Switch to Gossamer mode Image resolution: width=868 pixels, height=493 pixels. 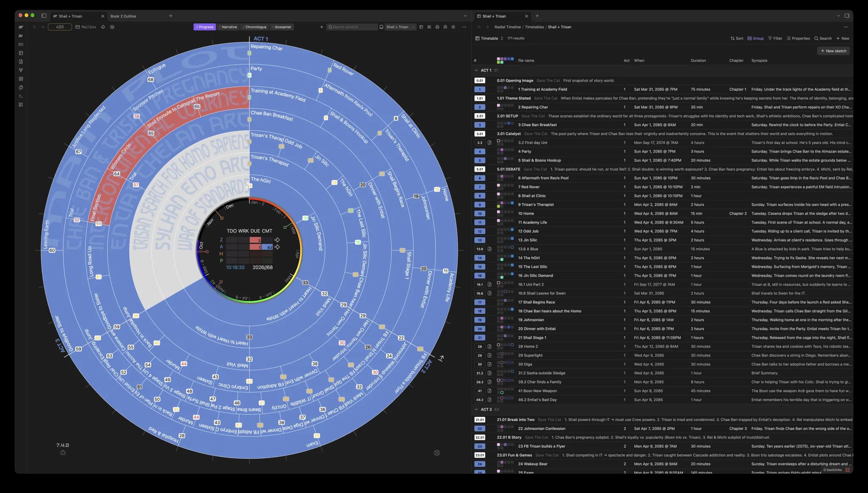click(282, 27)
